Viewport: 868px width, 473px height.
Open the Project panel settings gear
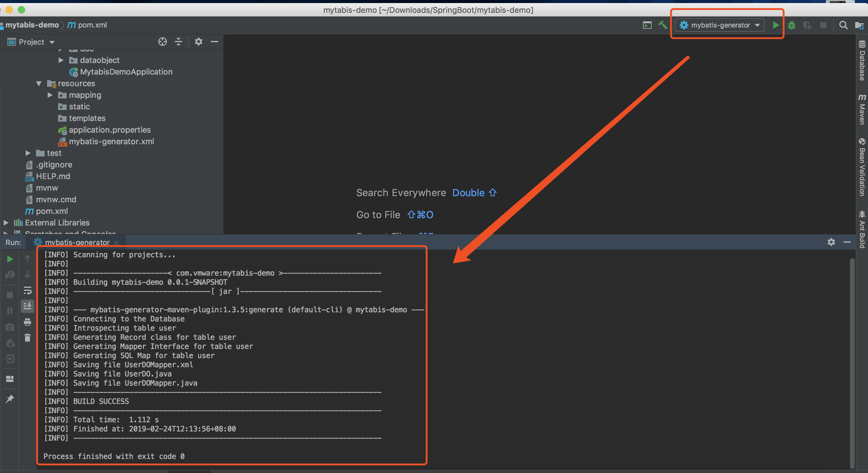click(198, 42)
